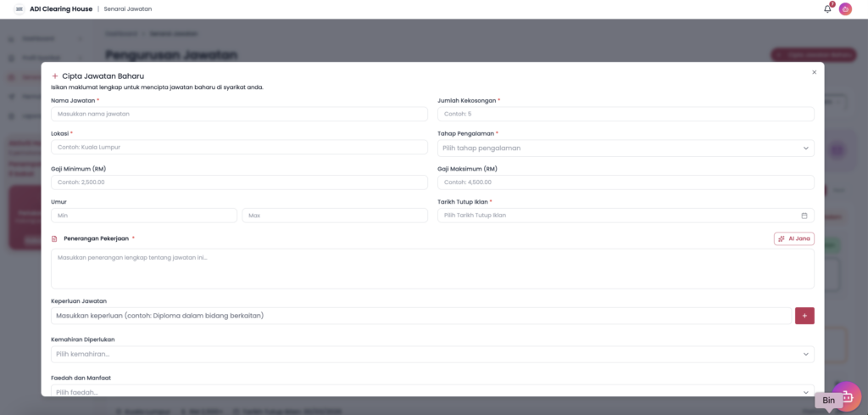Screen dimensions: 868x415
Task: Click the Nama Jawatan input field
Action: coord(239,113)
